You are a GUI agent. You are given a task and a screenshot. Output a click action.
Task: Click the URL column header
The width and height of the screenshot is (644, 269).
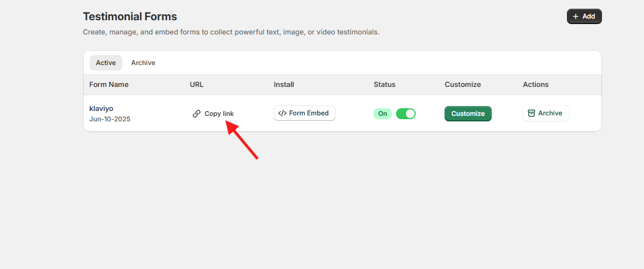(x=197, y=85)
